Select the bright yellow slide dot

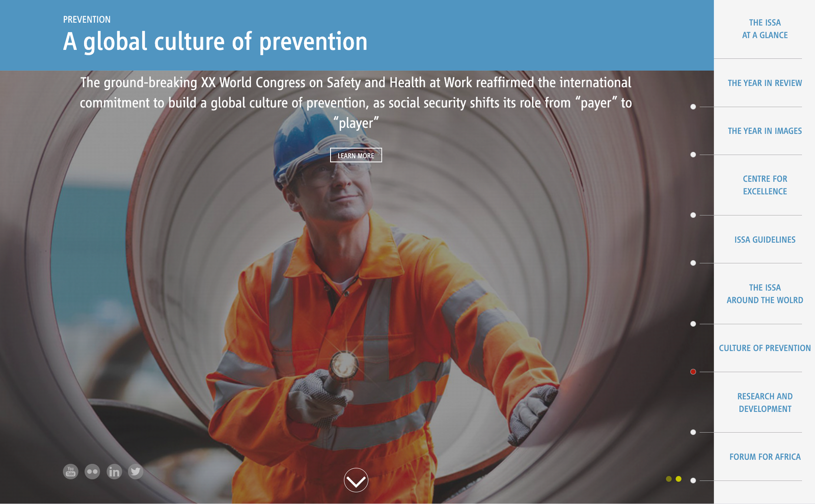(x=678, y=479)
